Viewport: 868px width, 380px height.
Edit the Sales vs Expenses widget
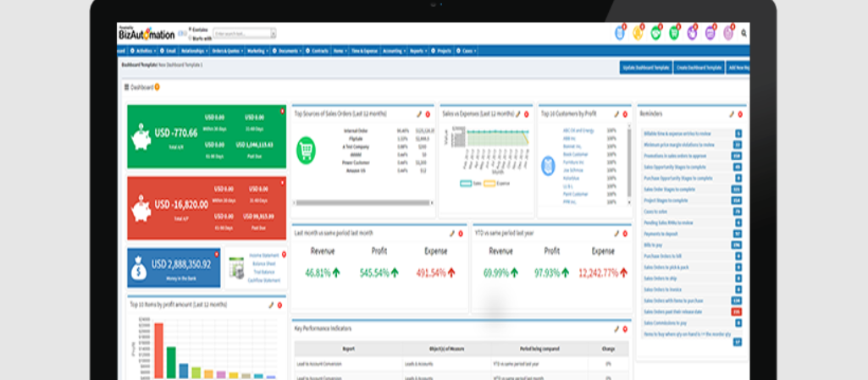click(x=518, y=114)
